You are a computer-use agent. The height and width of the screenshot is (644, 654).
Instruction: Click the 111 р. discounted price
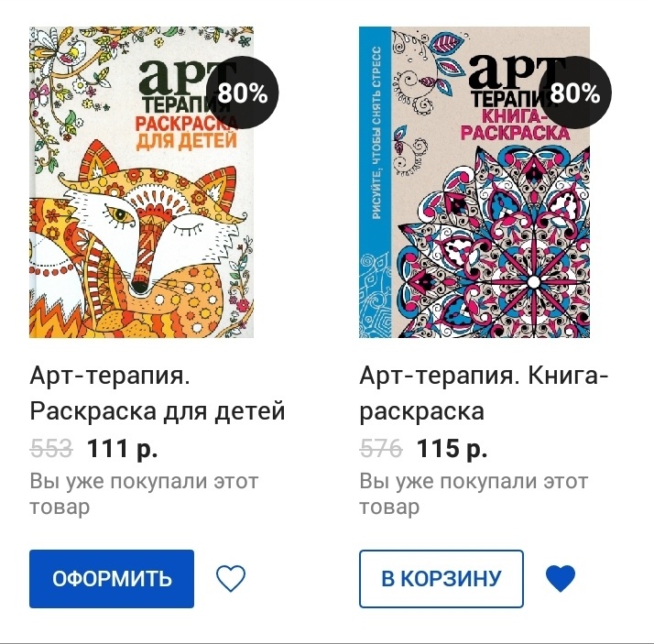122,449
